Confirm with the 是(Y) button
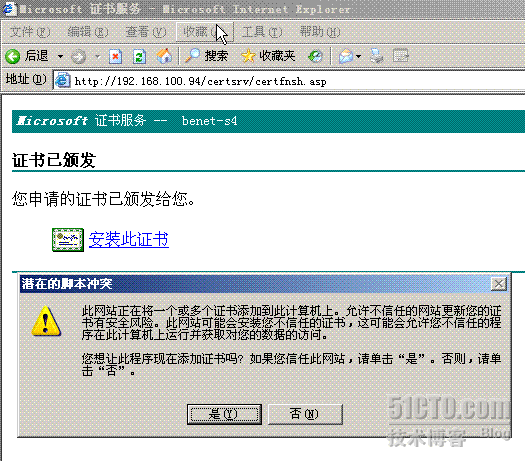This screenshot has width=525, height=461. [224, 414]
